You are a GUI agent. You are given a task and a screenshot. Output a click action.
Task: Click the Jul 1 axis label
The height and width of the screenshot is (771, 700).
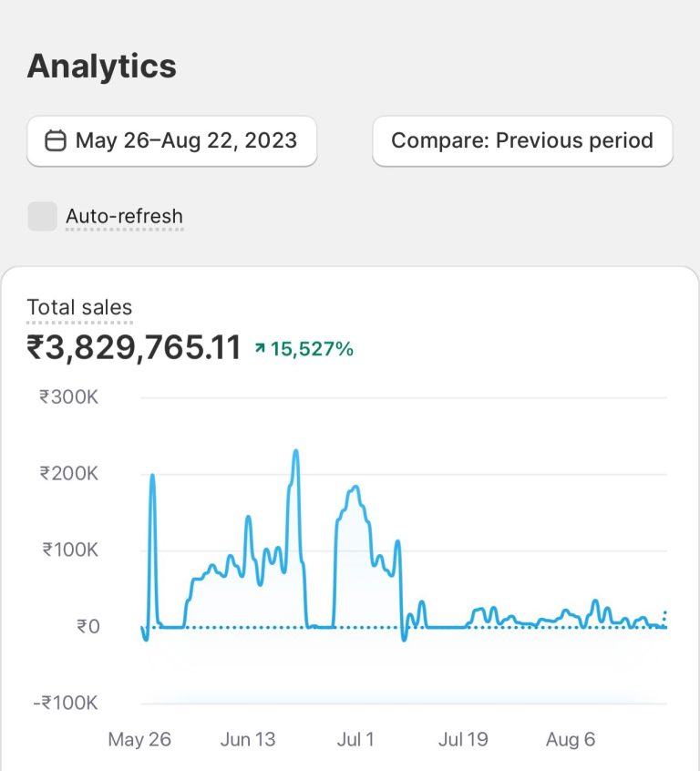pos(355,739)
